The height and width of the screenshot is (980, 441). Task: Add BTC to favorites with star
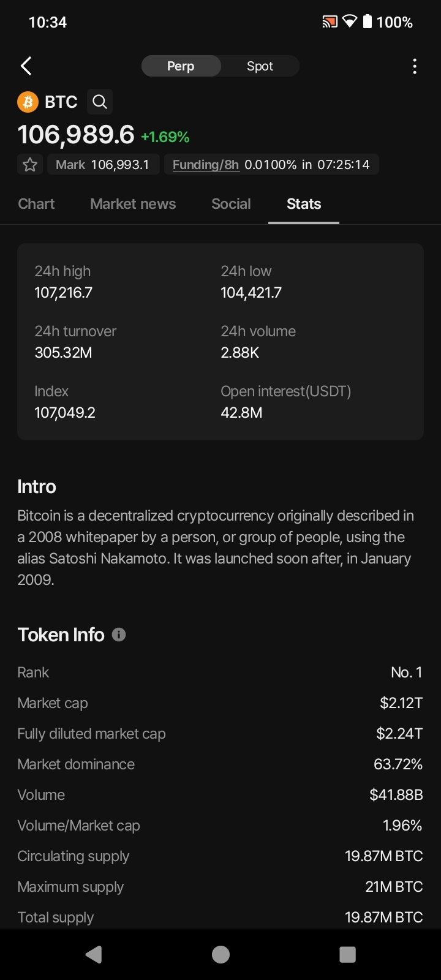[30, 165]
